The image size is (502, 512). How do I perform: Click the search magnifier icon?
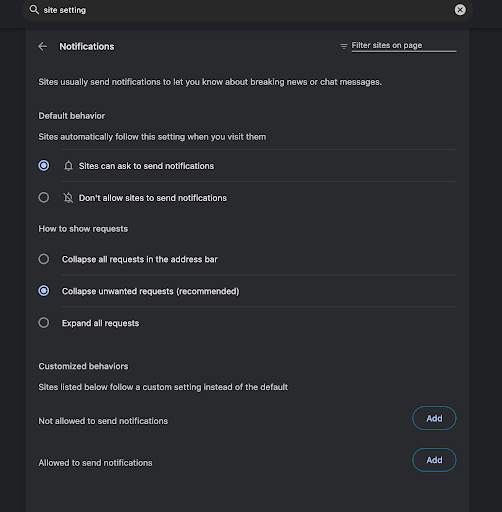click(34, 10)
